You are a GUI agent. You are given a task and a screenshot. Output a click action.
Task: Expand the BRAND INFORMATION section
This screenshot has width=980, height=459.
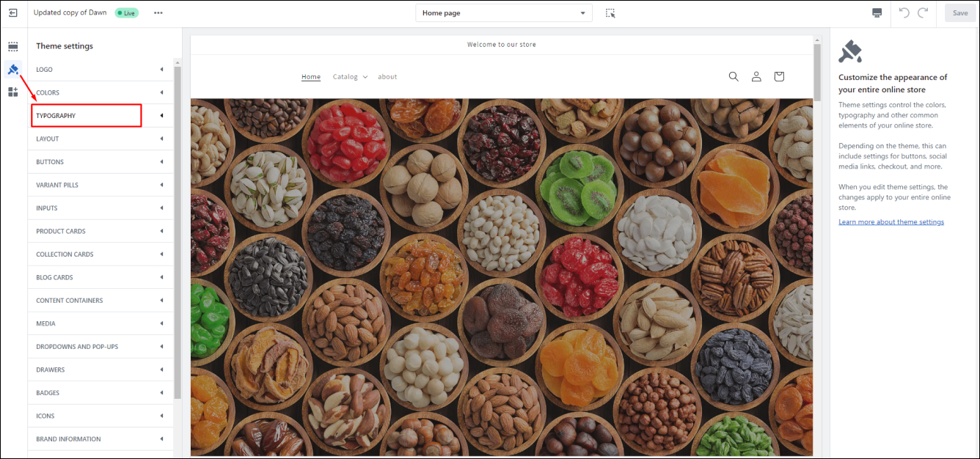(100, 439)
